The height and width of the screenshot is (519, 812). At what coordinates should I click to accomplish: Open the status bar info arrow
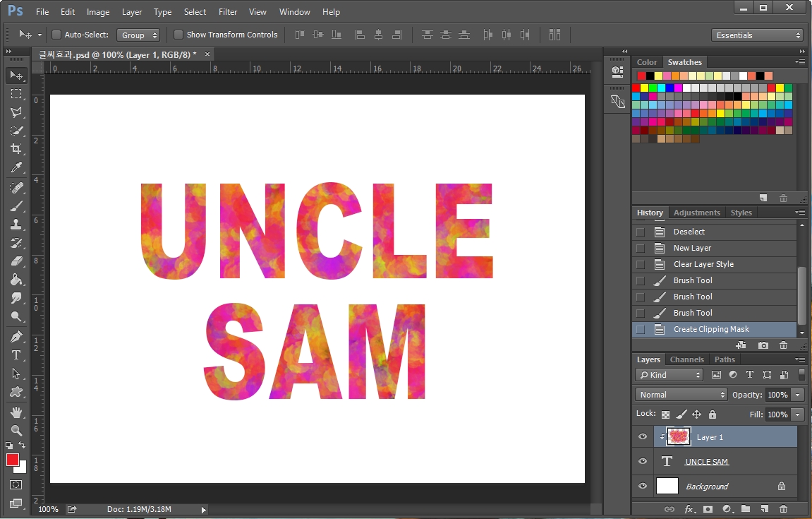pos(203,510)
